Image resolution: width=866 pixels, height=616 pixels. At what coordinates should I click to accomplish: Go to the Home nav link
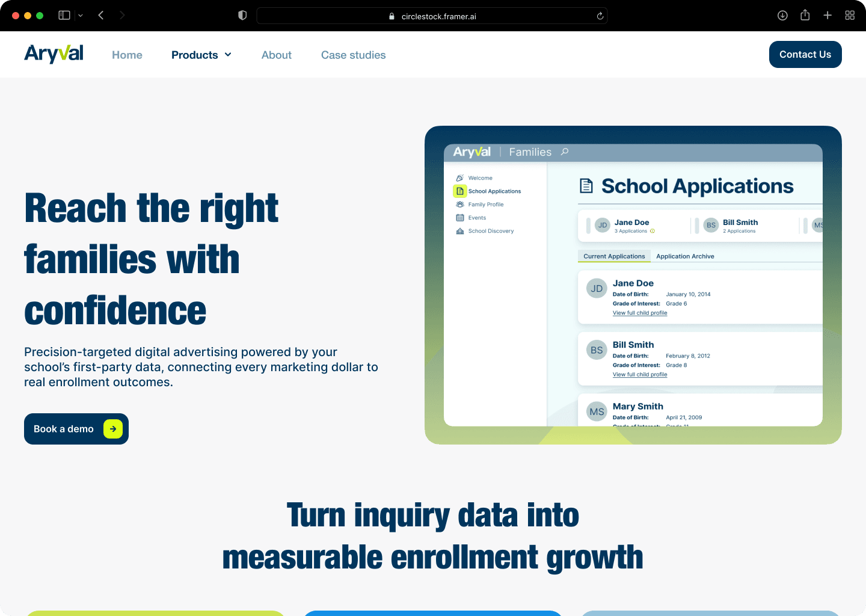127,55
